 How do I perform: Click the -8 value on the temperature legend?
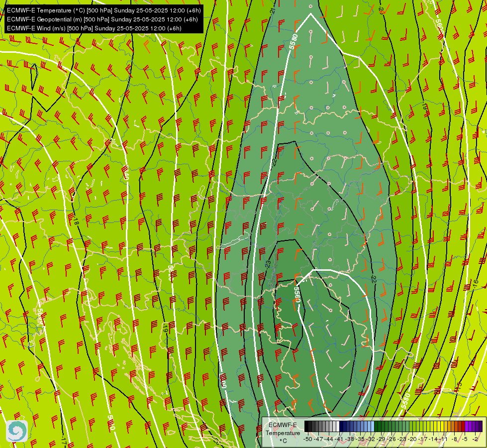click(x=454, y=439)
